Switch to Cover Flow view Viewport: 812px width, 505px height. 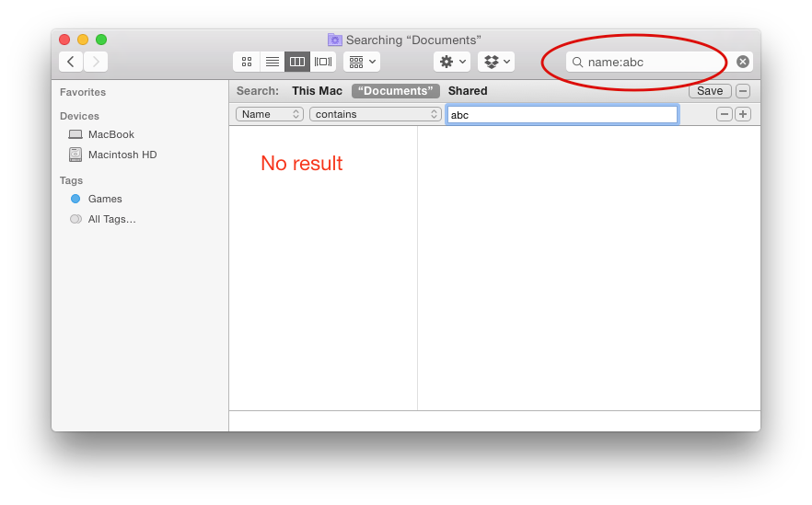click(323, 62)
